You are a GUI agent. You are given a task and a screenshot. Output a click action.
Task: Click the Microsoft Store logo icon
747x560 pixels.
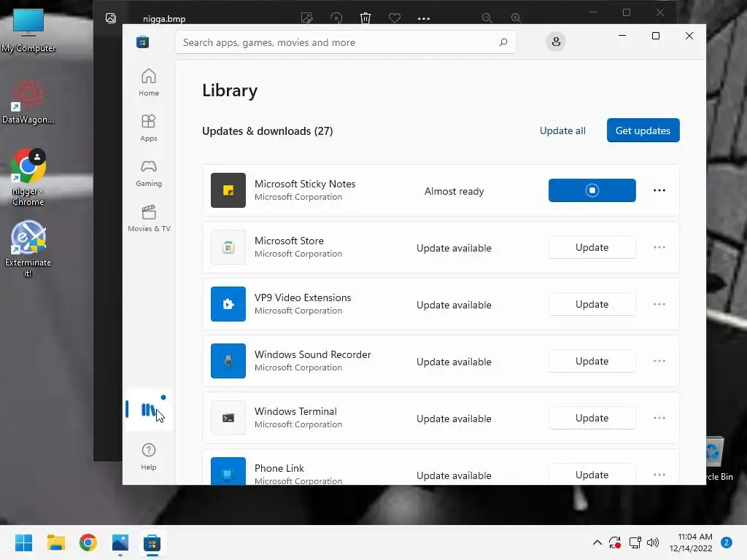tap(142, 42)
